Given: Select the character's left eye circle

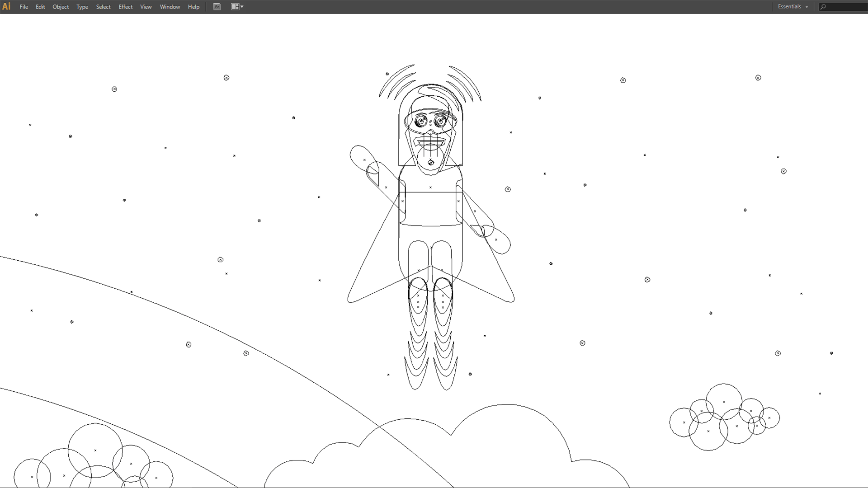Looking at the screenshot, I should coord(421,121).
